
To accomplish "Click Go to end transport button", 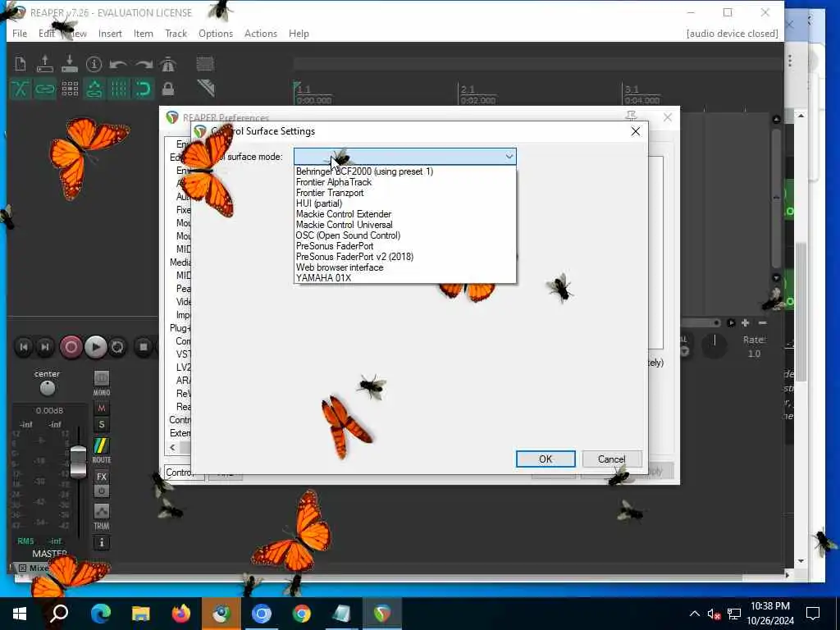I will (x=46, y=347).
